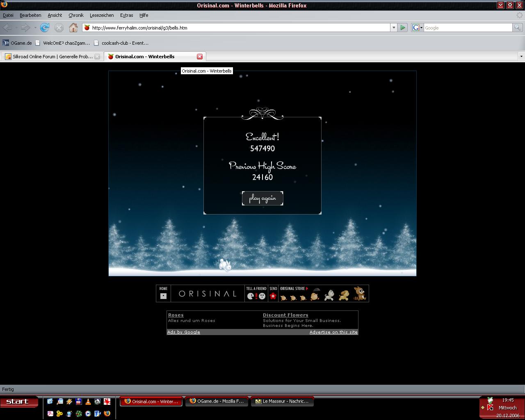Go to the browser Home page icon
525x420 pixels.
[73, 27]
